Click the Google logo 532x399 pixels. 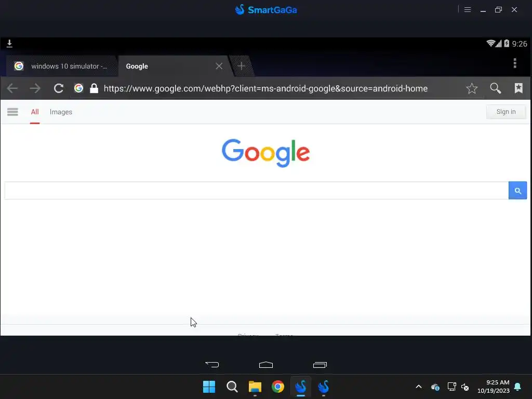click(265, 153)
